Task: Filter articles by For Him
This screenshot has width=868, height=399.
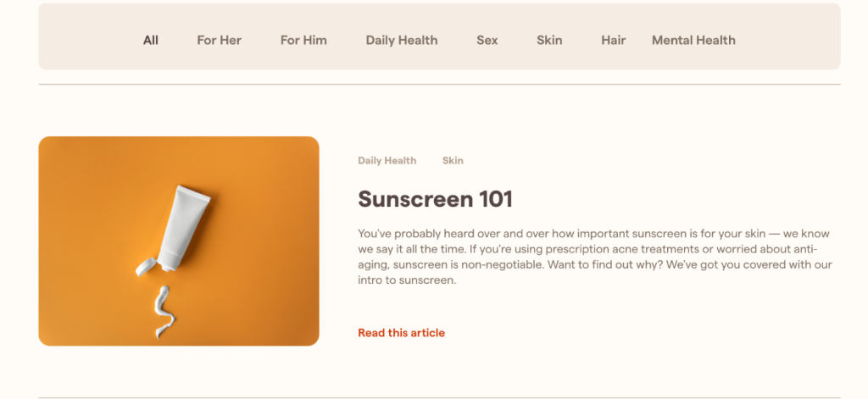Action: (303, 41)
